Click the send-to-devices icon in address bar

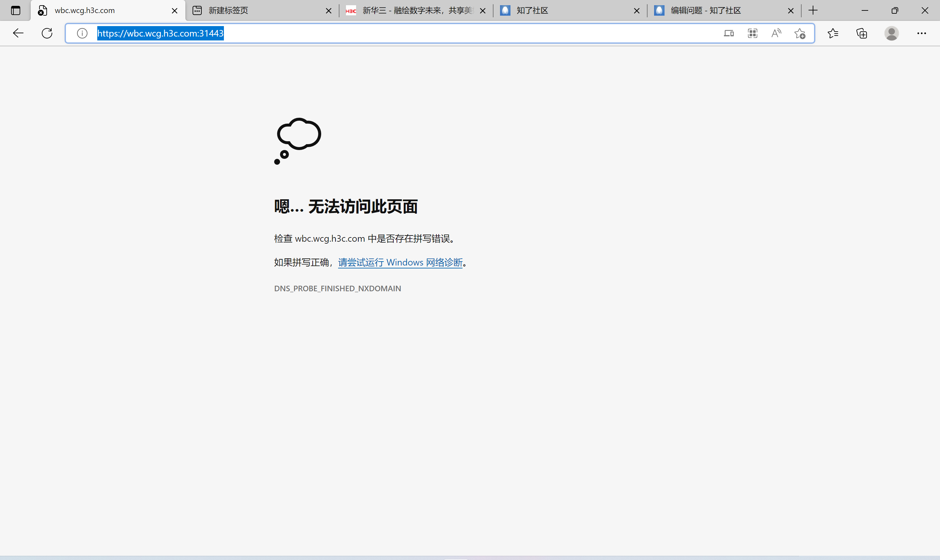coord(728,33)
